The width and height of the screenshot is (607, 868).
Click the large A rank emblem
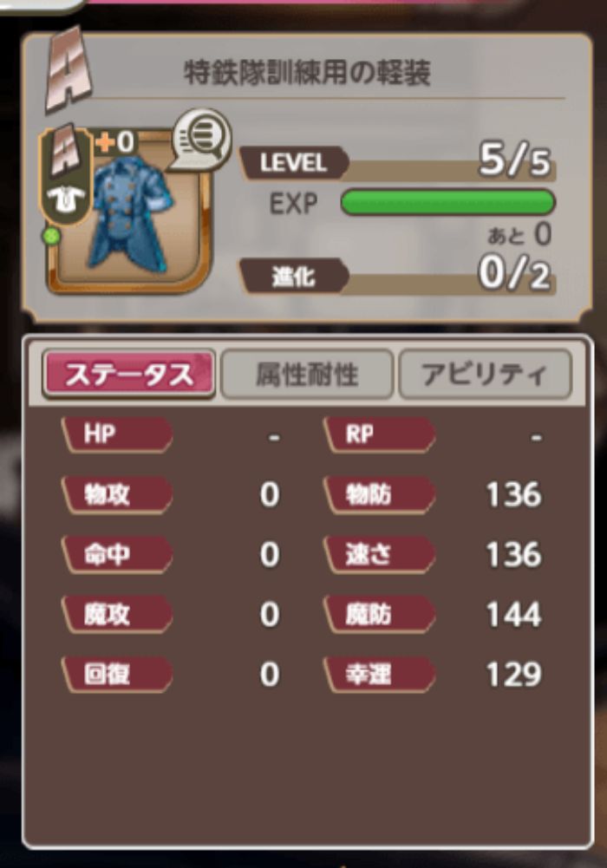(x=68, y=69)
